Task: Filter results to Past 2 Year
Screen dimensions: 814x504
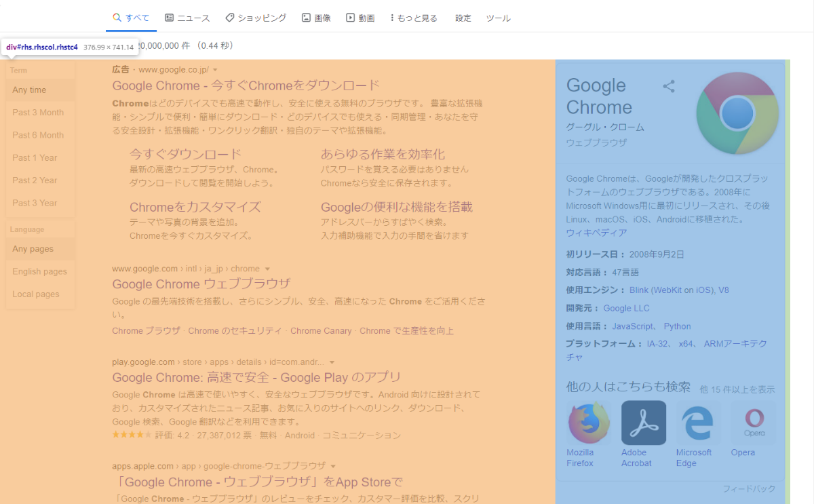Action: point(41,180)
